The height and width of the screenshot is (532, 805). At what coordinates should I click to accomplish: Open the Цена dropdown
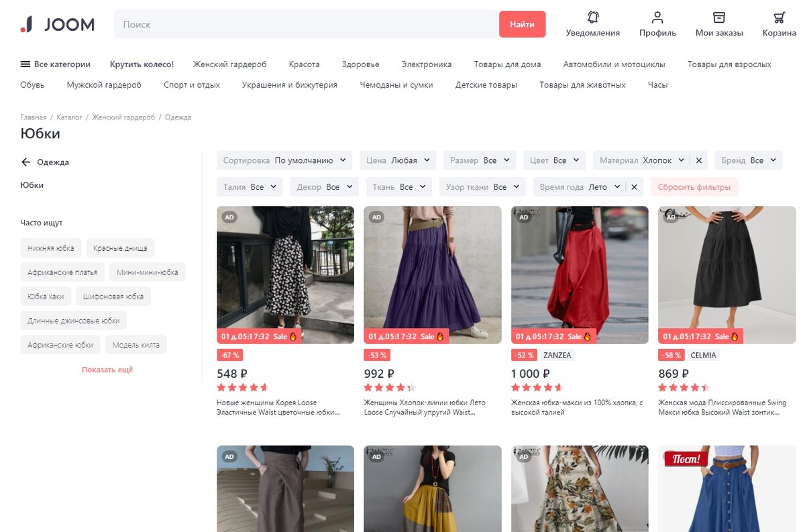pyautogui.click(x=398, y=160)
